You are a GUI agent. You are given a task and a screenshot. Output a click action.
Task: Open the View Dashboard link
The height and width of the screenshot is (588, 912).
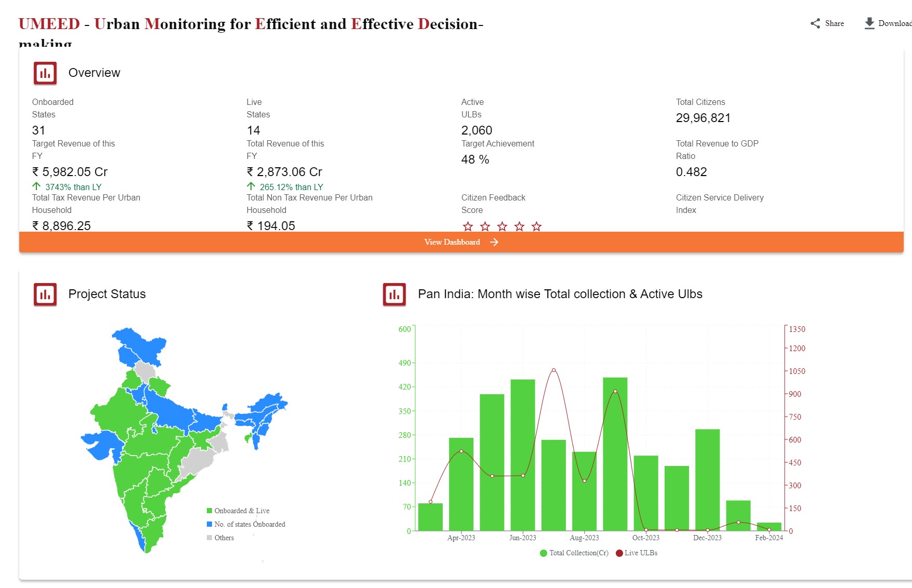(452, 242)
